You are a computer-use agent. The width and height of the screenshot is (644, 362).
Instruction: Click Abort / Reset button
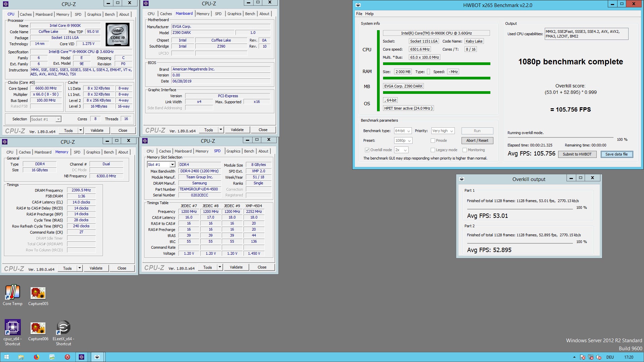pos(477,140)
